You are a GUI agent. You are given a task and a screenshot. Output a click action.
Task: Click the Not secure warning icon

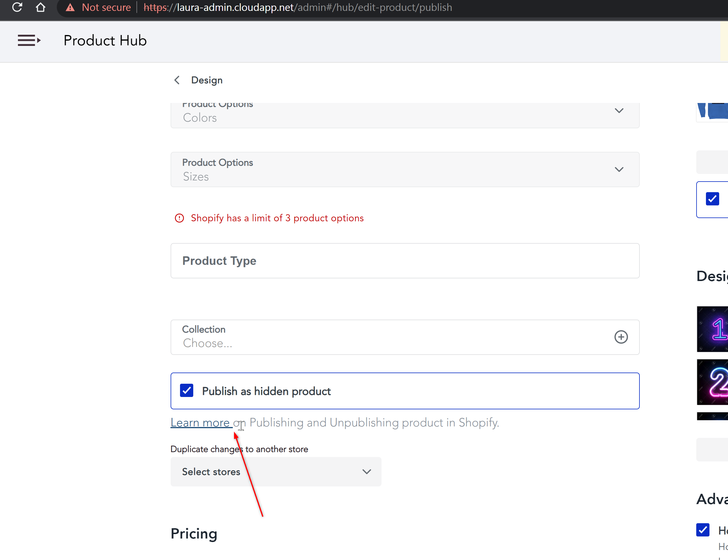point(70,7)
